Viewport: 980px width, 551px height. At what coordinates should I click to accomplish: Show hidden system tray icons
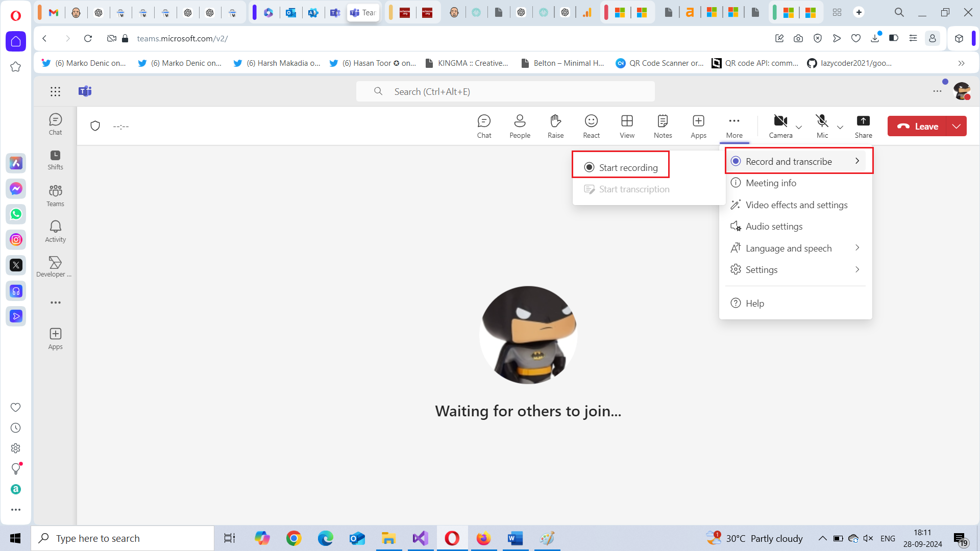coord(822,538)
